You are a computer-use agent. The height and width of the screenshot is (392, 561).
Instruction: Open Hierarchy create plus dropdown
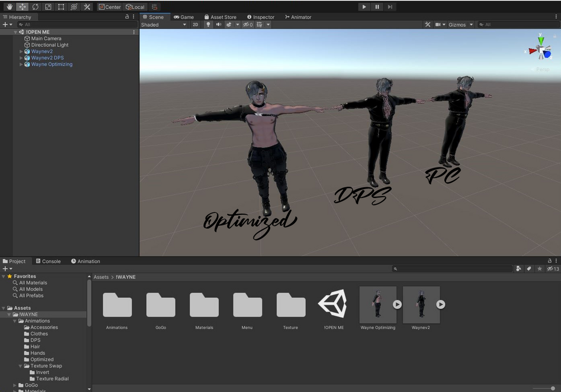coord(7,25)
